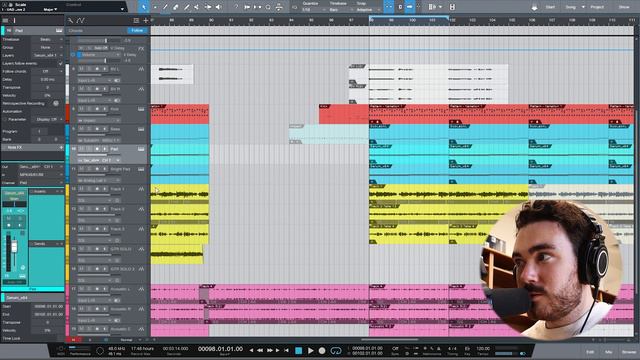Viewport: 640px width, 360px height.
Task: Solo the Pad track
Action: (89, 149)
